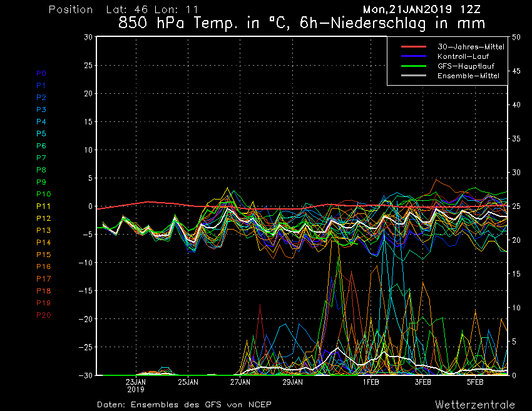Click the blue Kontroll-Lauf legend line

(414, 56)
